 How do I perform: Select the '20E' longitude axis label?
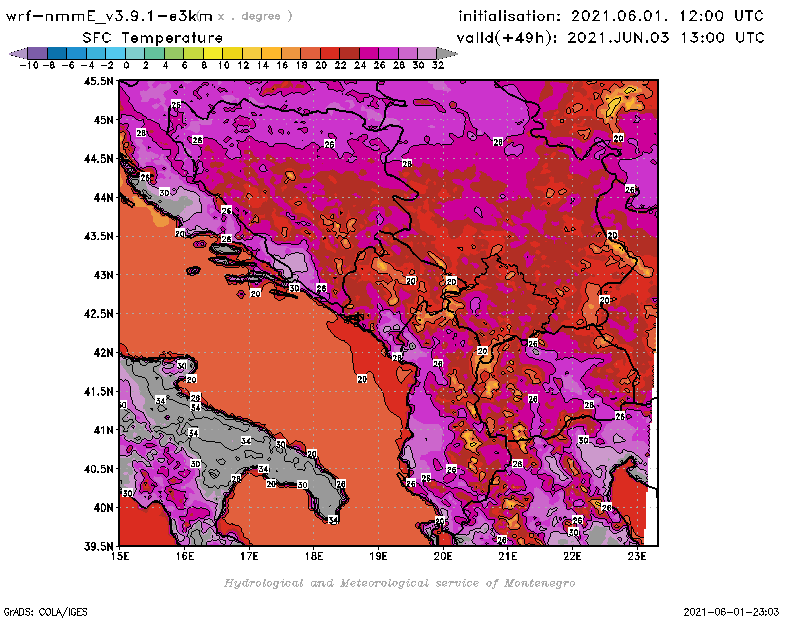(x=443, y=556)
